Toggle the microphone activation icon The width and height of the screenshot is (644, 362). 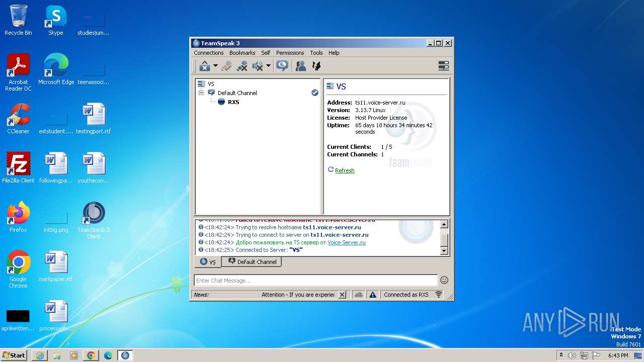[x=226, y=66]
